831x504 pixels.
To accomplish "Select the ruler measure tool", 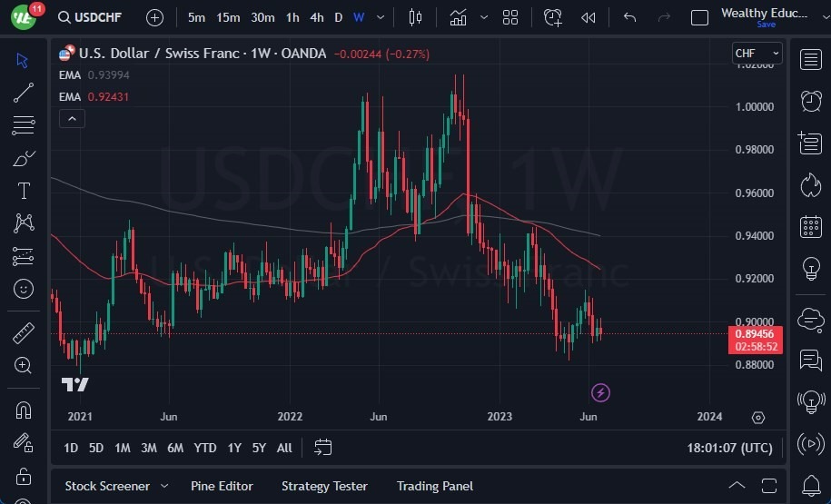I will tap(24, 332).
